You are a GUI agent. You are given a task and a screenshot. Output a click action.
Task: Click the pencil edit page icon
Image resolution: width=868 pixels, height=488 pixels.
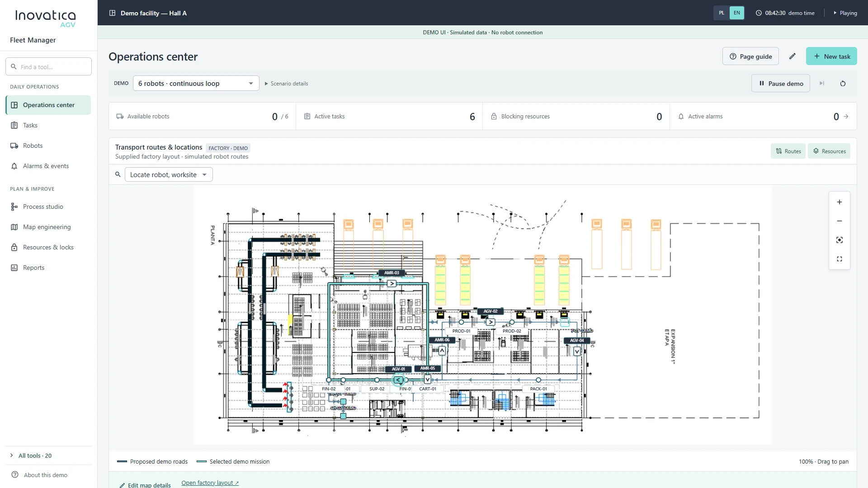point(793,56)
